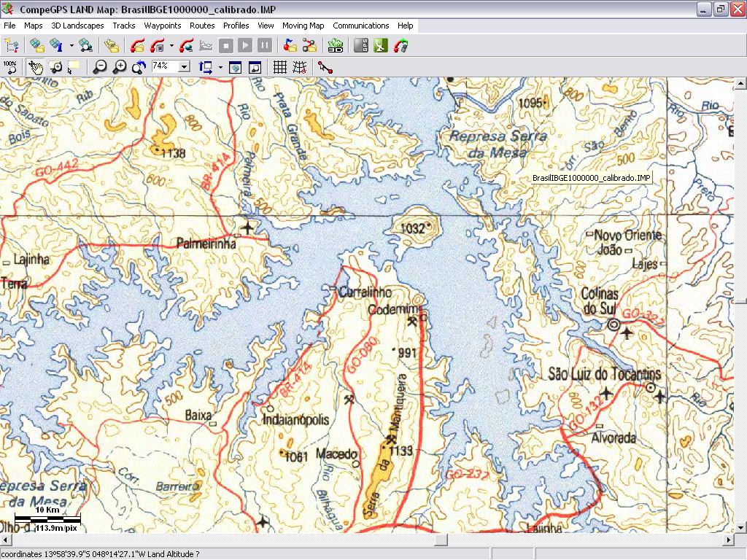Click the Indaianópolis town label on map

[x=296, y=419]
